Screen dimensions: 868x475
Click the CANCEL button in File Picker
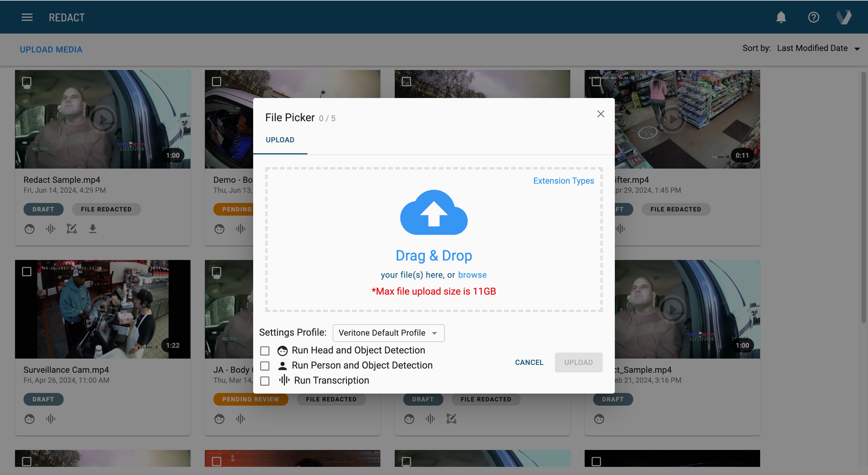coord(529,363)
